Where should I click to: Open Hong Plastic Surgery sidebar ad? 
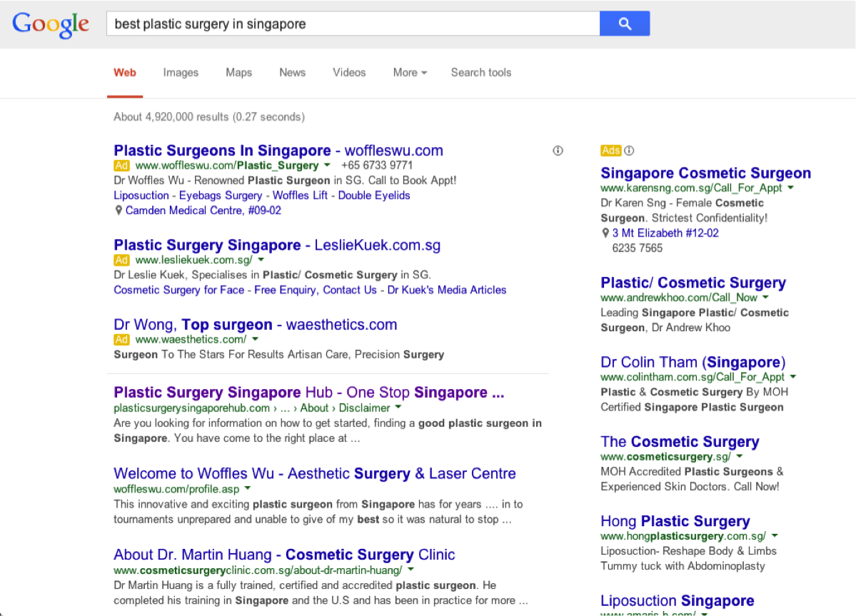(675, 521)
